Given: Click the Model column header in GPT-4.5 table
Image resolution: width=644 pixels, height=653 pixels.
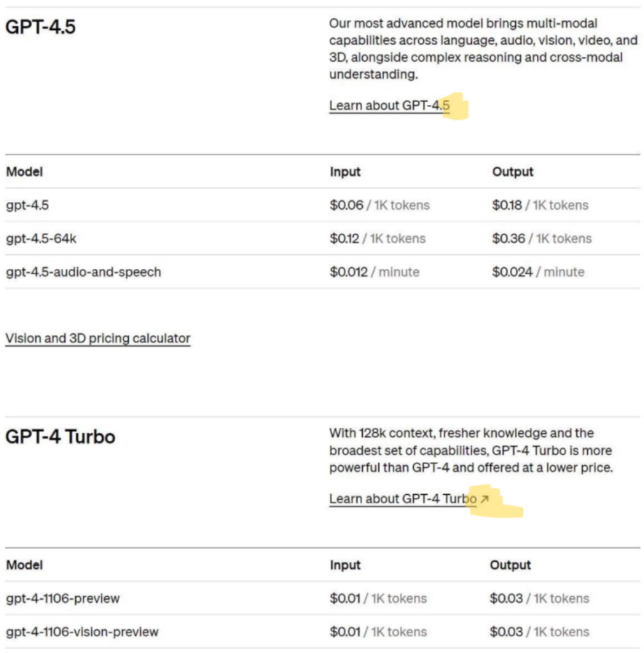Looking at the screenshot, I should click(x=24, y=172).
